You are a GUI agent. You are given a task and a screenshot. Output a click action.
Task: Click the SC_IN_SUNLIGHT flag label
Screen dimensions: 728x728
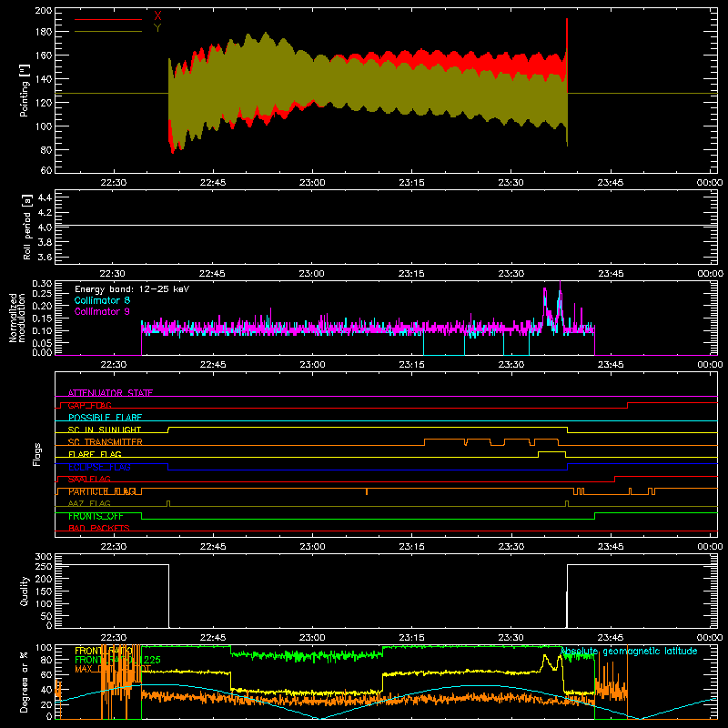pos(105,430)
